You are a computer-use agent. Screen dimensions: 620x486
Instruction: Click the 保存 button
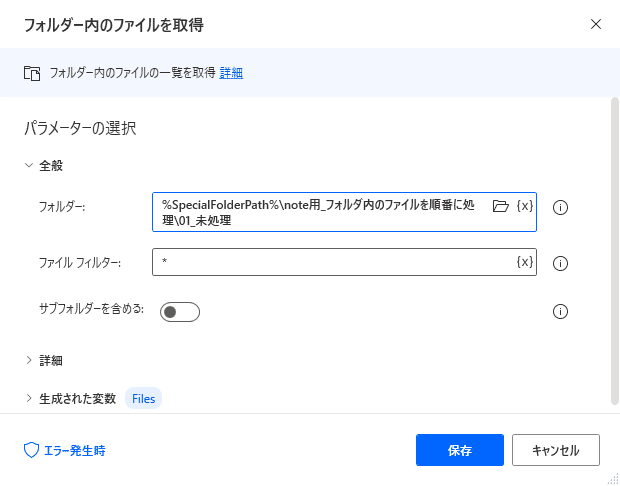coord(460,450)
